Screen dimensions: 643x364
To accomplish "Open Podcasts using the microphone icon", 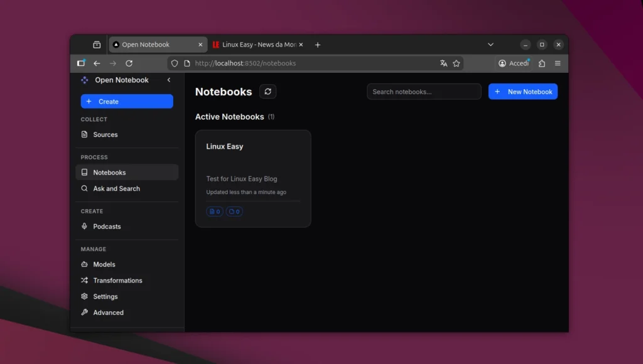I will 85,226.
